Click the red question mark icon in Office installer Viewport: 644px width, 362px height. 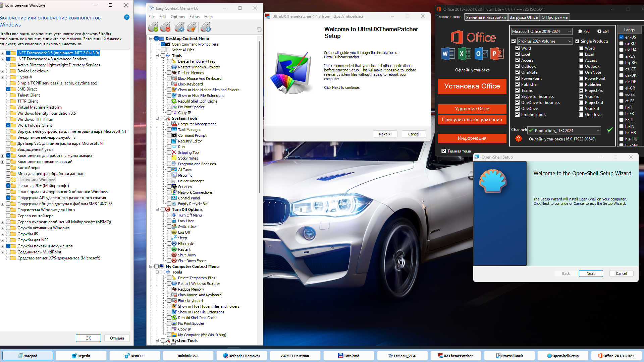(519, 138)
